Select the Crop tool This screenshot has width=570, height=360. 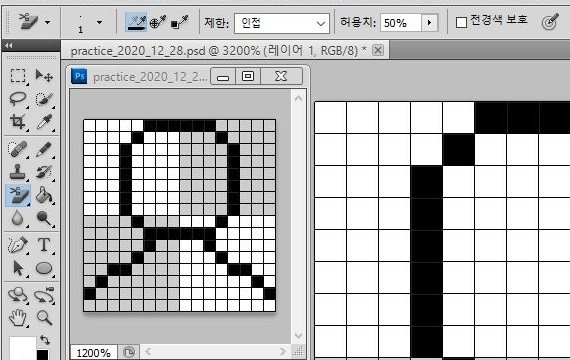[18, 122]
